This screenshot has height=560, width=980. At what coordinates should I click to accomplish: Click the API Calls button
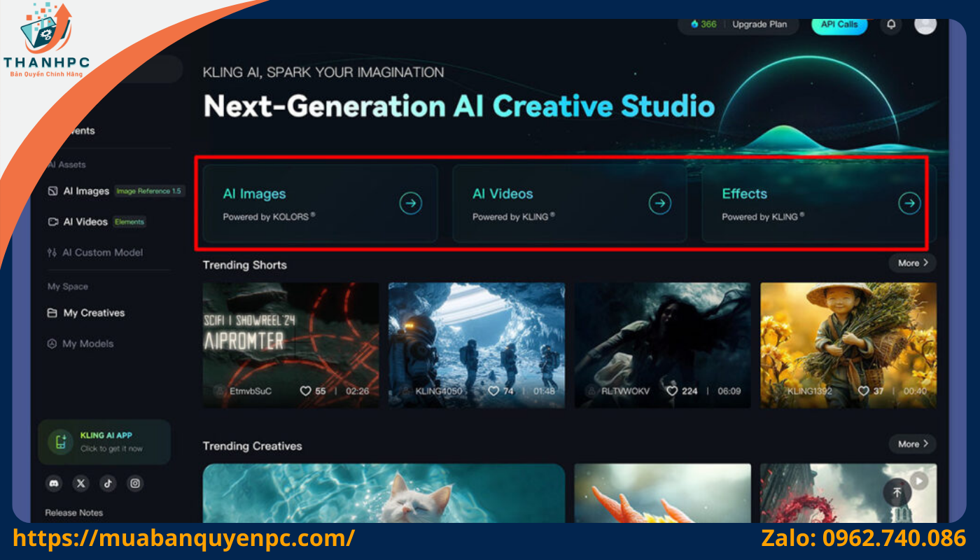click(839, 24)
